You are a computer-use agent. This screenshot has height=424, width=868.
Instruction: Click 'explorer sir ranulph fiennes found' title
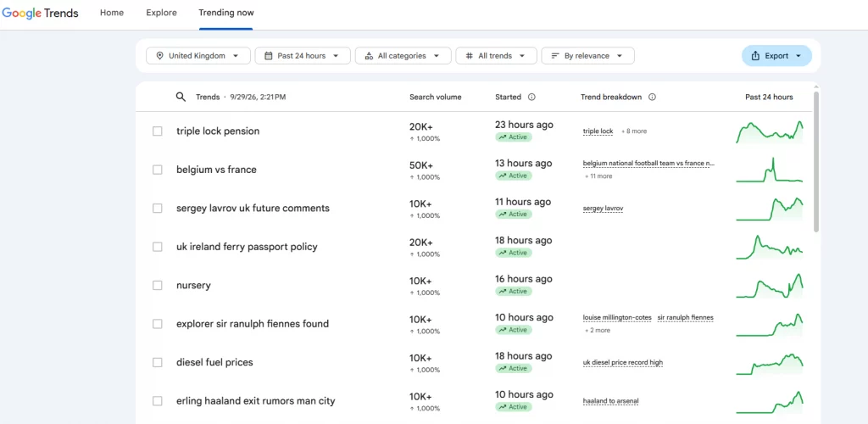point(253,324)
